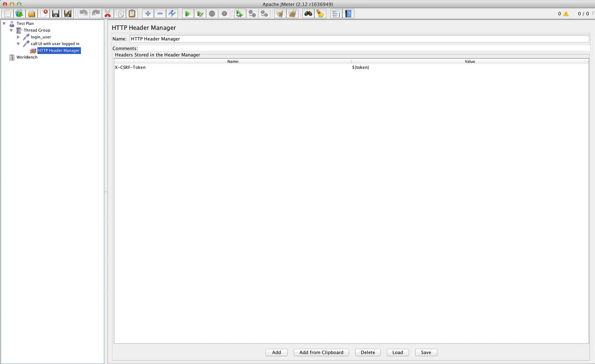Image resolution: width=595 pixels, height=364 pixels.
Task: Expand all tree nodes with plus icon
Action: coord(148,14)
